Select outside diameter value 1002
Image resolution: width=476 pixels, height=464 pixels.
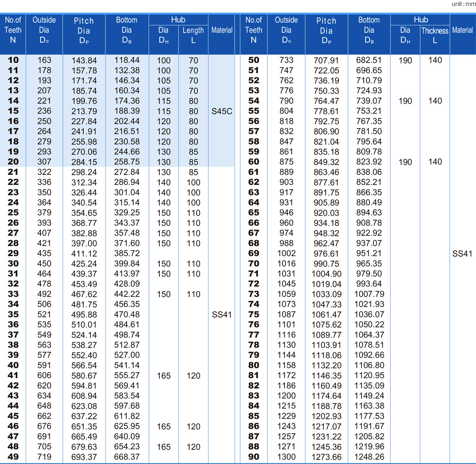pos(286,253)
